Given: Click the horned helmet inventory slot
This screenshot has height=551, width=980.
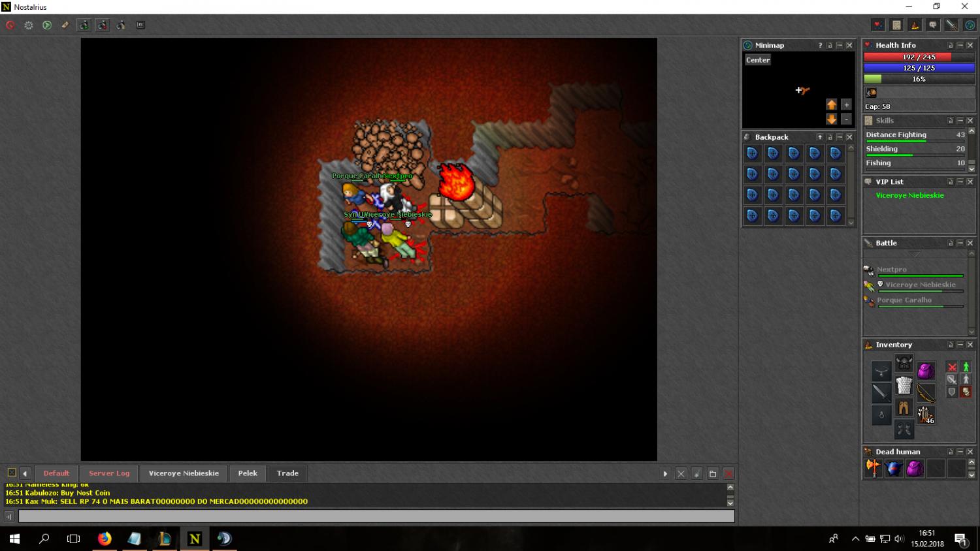Looking at the screenshot, I should 904,363.
